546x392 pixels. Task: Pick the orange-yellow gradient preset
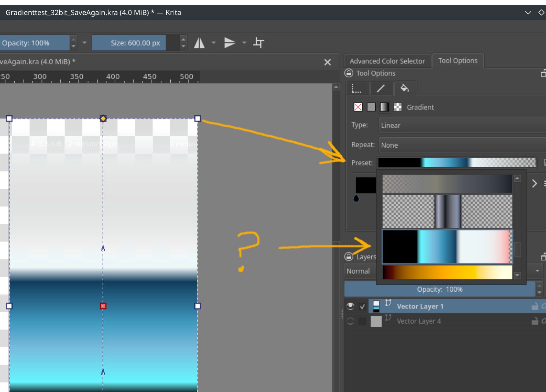447,272
